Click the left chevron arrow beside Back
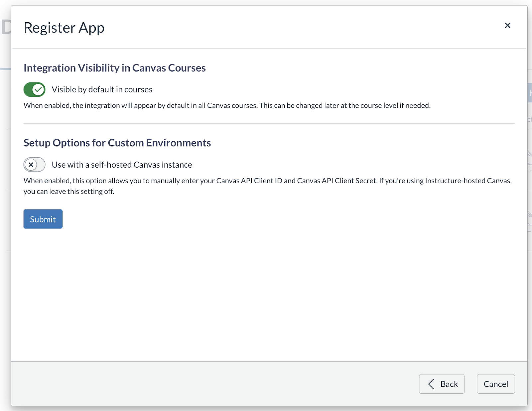The height and width of the screenshot is (411, 532). click(431, 384)
